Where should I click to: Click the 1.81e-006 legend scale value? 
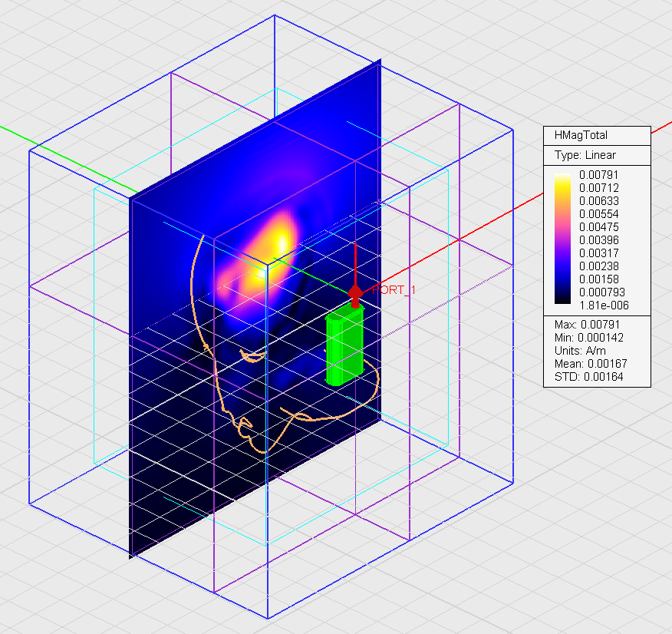click(x=601, y=305)
